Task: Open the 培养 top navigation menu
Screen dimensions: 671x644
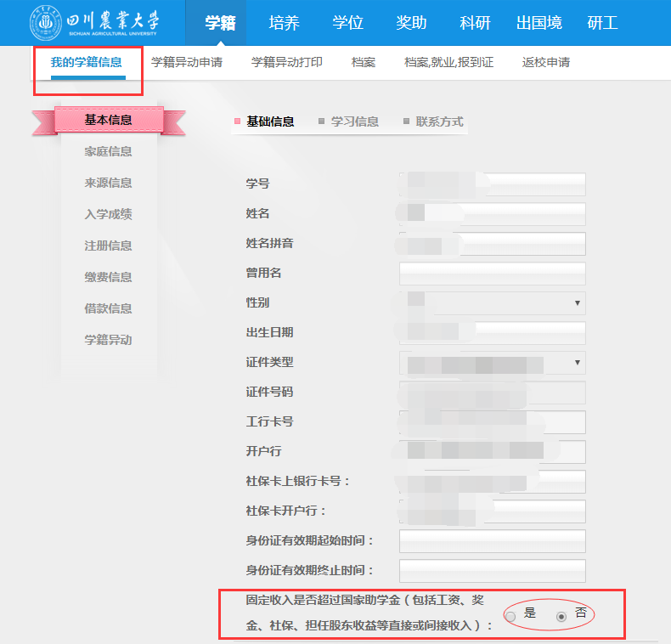Action: (x=284, y=23)
